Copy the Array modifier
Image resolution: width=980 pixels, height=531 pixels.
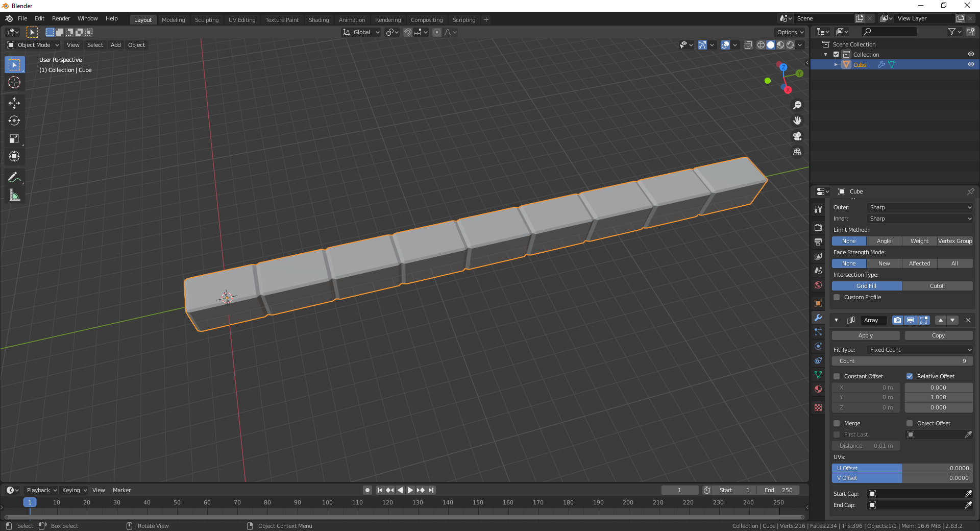tap(939, 335)
